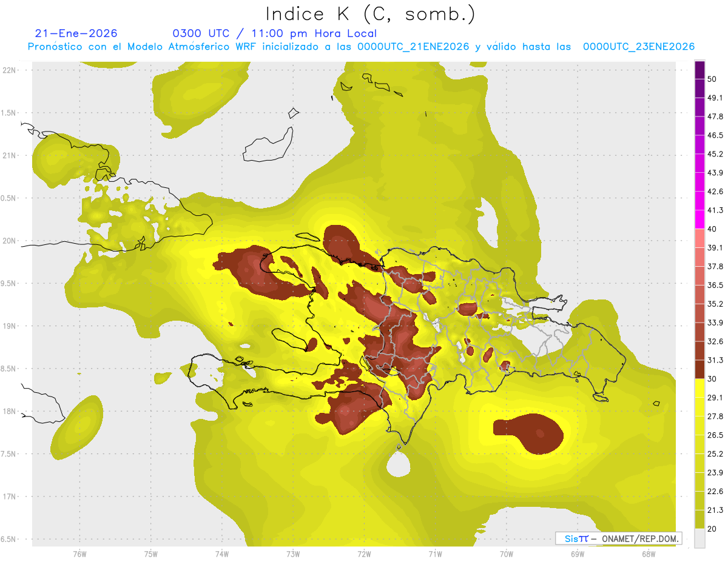Image resolution: width=728 pixels, height=562 pixels.
Task: Click the olive oval patch near 76W 18N
Action: pyautogui.click(x=78, y=427)
